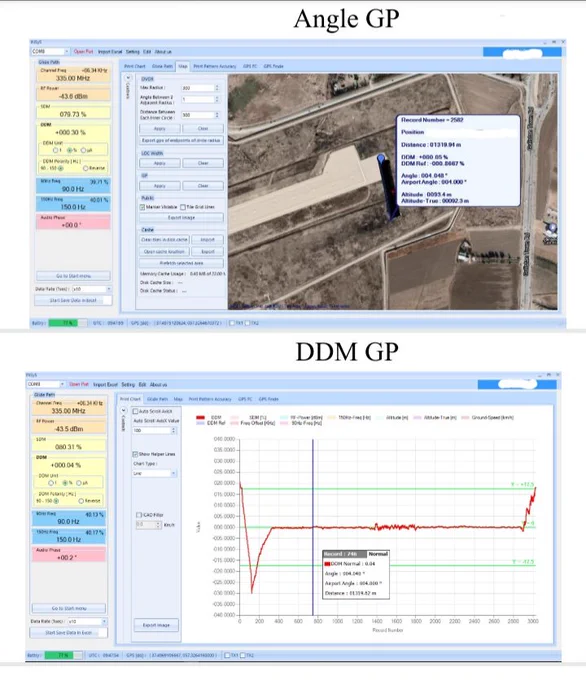Toggle Altitude-True legend entry in chart

point(435,418)
